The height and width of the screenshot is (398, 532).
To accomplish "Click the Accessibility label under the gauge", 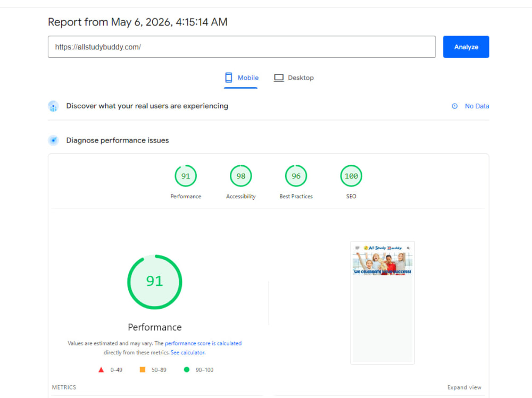I will click(x=241, y=196).
